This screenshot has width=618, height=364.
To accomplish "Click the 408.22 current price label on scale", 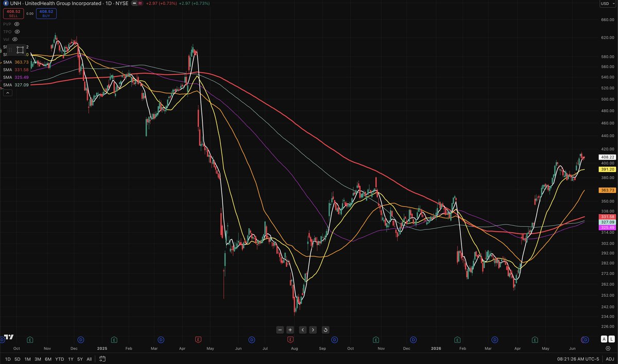I will 607,157.
